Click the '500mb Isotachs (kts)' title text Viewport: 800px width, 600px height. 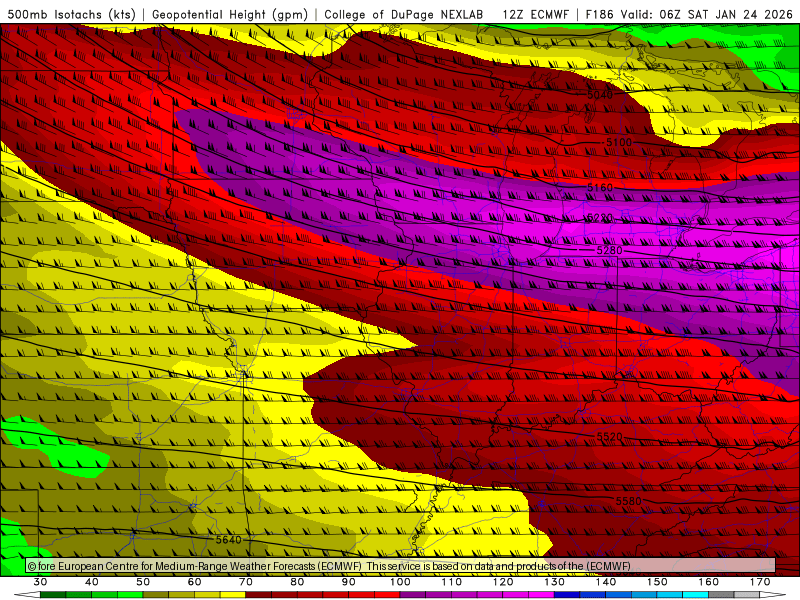[72, 14]
